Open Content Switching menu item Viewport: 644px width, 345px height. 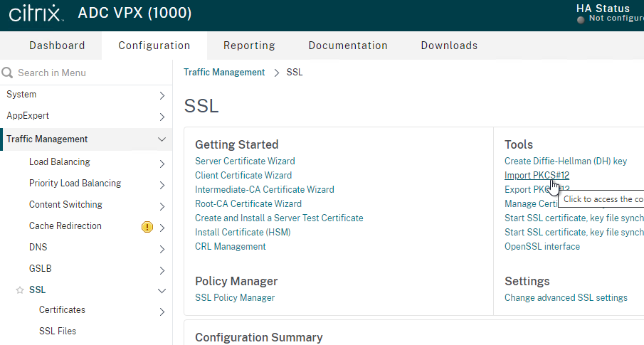tap(65, 205)
